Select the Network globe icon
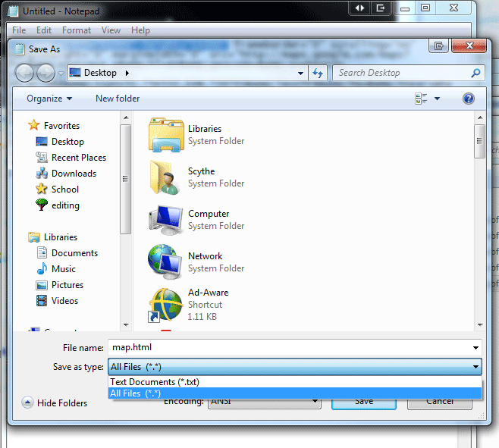The width and height of the screenshot is (499, 448). 163,262
